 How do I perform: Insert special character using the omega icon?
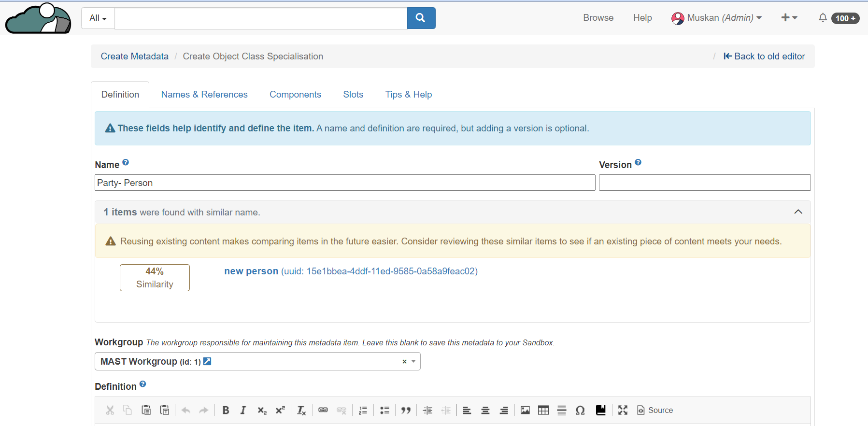[580, 410]
